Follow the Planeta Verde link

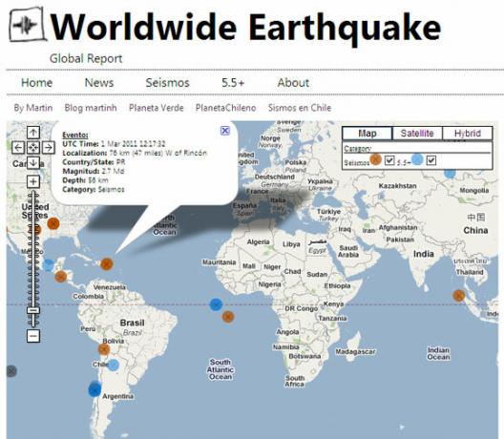tap(157, 108)
